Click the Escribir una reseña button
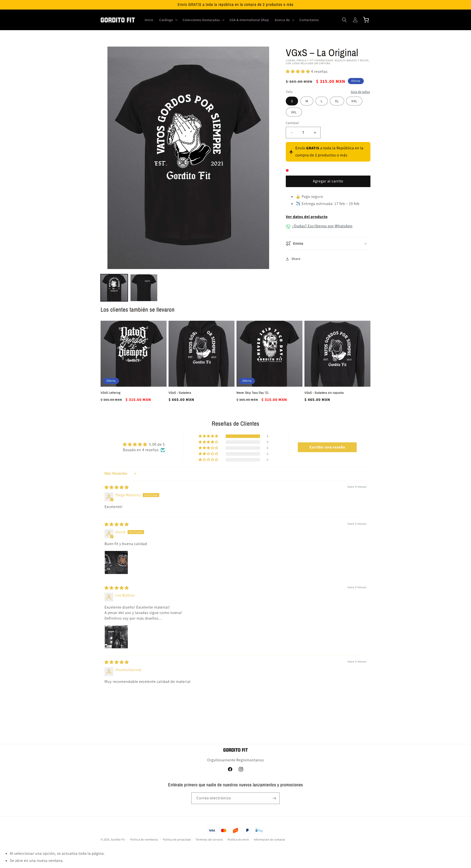 (x=327, y=447)
